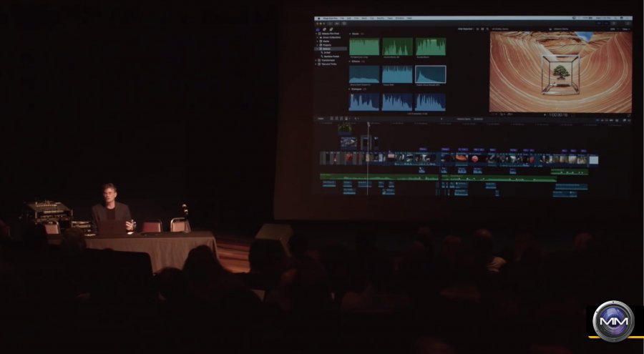Select the connected clip above the storyline start
The image size is (644, 354).
[348, 143]
